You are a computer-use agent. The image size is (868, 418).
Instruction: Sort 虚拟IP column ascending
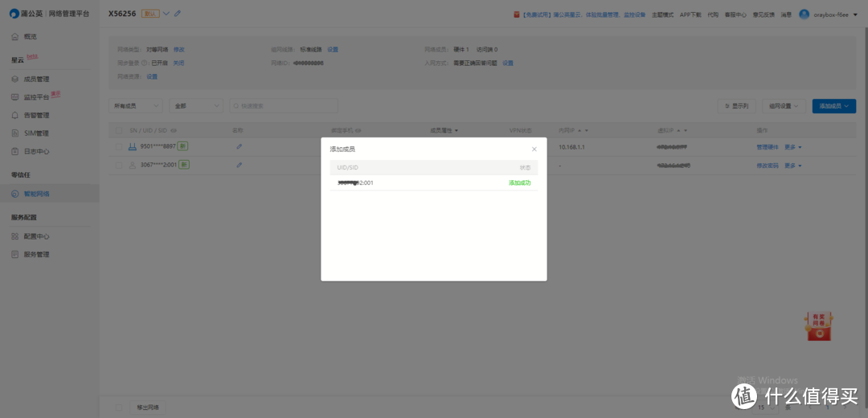(x=678, y=131)
